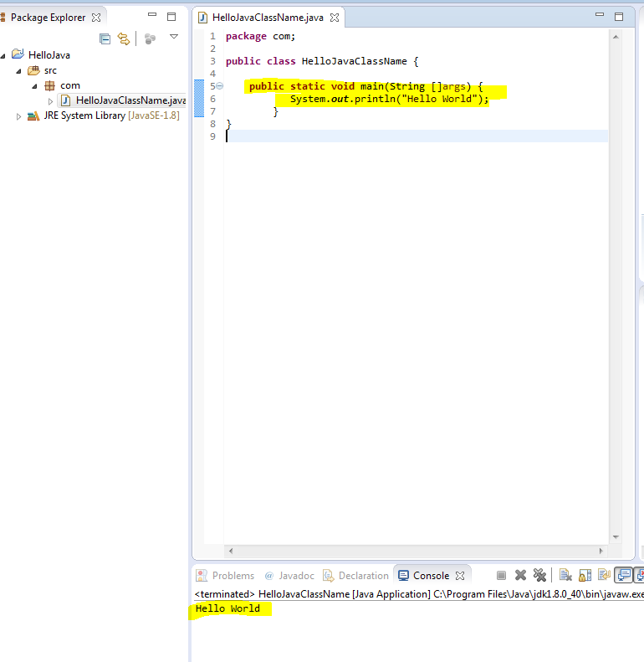Click the Java file icon in tree
This screenshot has width=644, height=662.
click(65, 100)
